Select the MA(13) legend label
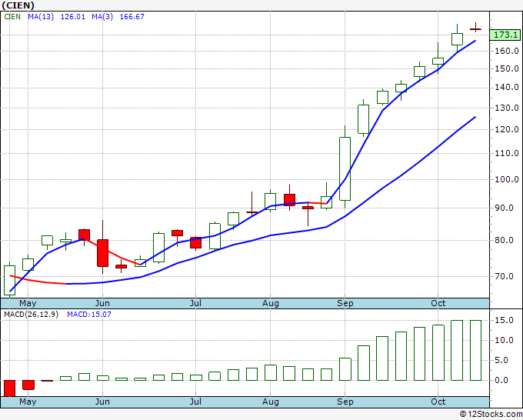The width and height of the screenshot is (523, 420). (41, 17)
